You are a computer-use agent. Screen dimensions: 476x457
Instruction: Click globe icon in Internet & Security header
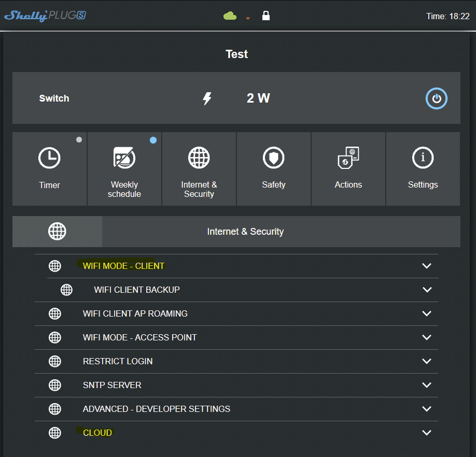tap(57, 232)
